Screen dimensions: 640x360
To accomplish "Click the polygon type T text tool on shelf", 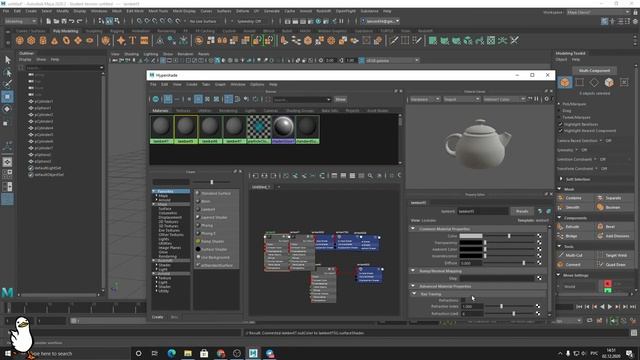I will coord(133,40).
